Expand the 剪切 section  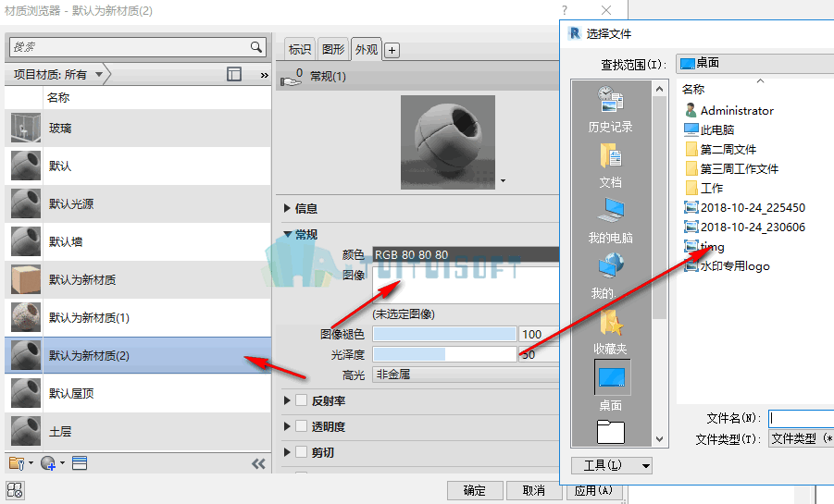[x=287, y=452]
